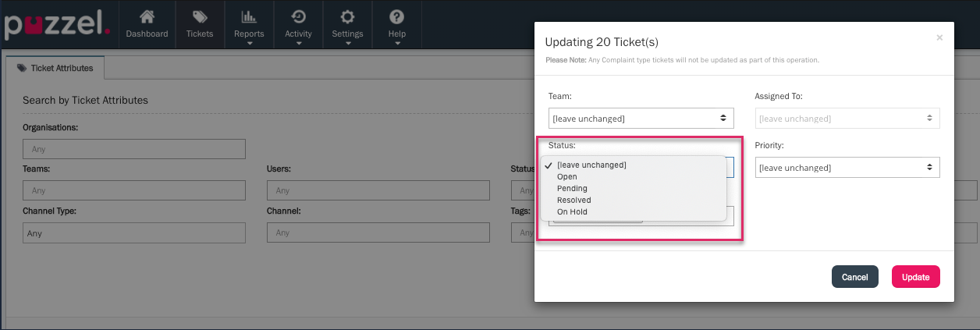This screenshot has height=330, width=980.
Task: Select Open from Status dropdown list
Action: 567,177
